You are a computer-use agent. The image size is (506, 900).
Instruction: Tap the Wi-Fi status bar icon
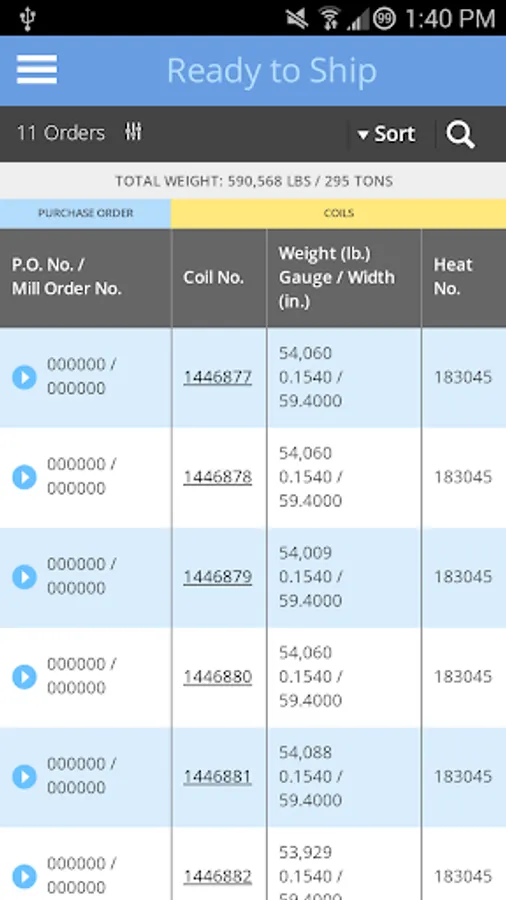point(330,19)
